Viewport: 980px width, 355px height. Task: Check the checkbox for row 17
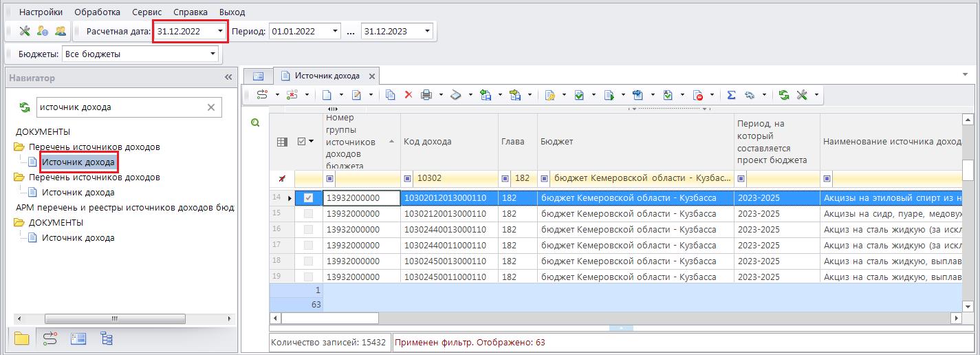pos(308,245)
